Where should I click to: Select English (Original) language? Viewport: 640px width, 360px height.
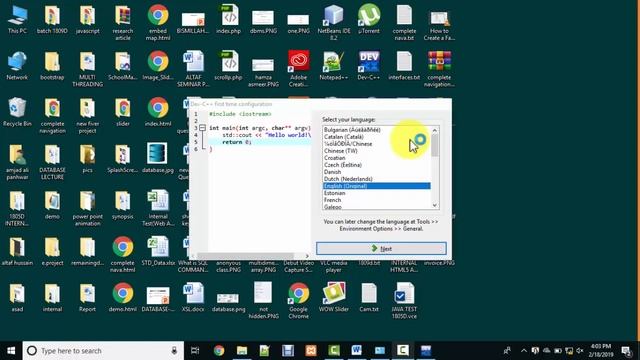pos(376,186)
